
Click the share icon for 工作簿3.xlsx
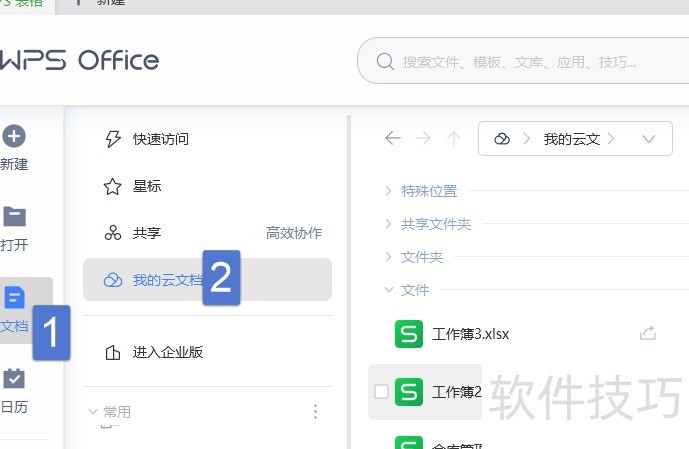tap(648, 333)
